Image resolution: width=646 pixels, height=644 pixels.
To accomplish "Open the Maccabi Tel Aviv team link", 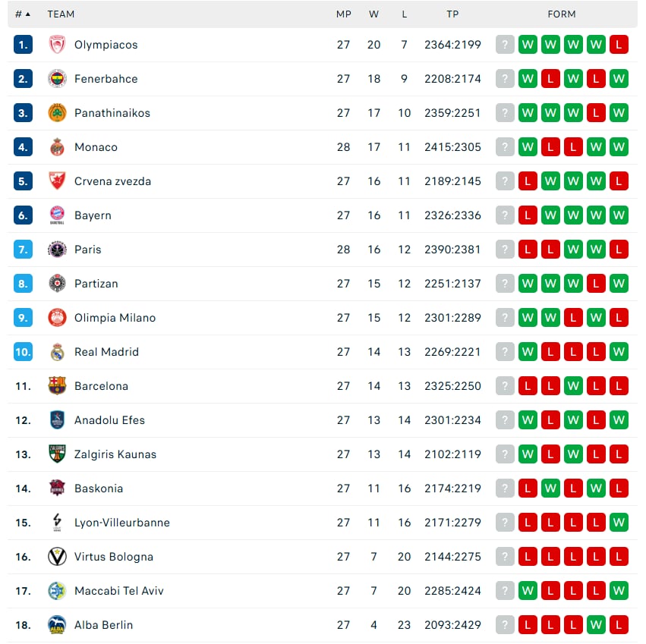I will tap(118, 591).
